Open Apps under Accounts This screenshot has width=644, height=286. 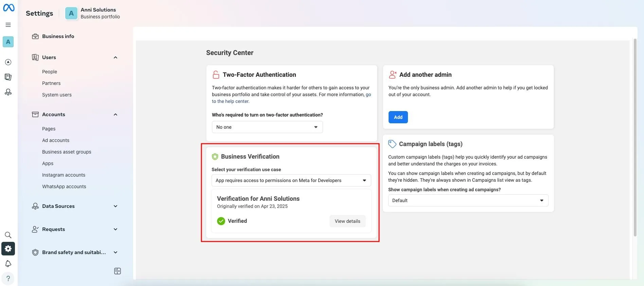[48, 163]
